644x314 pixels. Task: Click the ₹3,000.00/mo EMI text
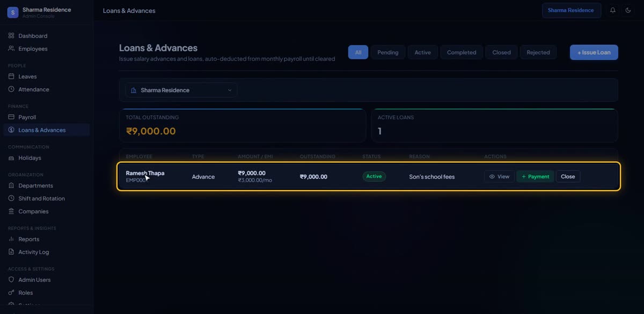pyautogui.click(x=256, y=181)
